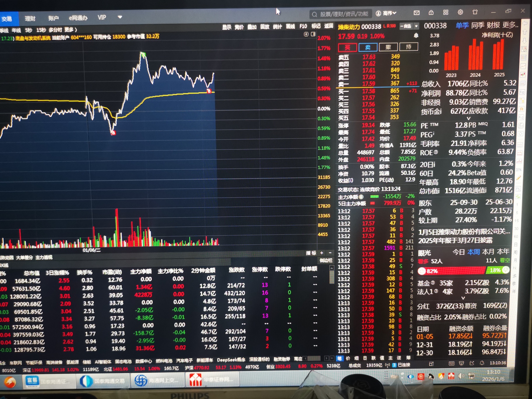This screenshot has height=399, width=532.
Task: Toggle the side panel icon above chart
Action: [313, 34]
